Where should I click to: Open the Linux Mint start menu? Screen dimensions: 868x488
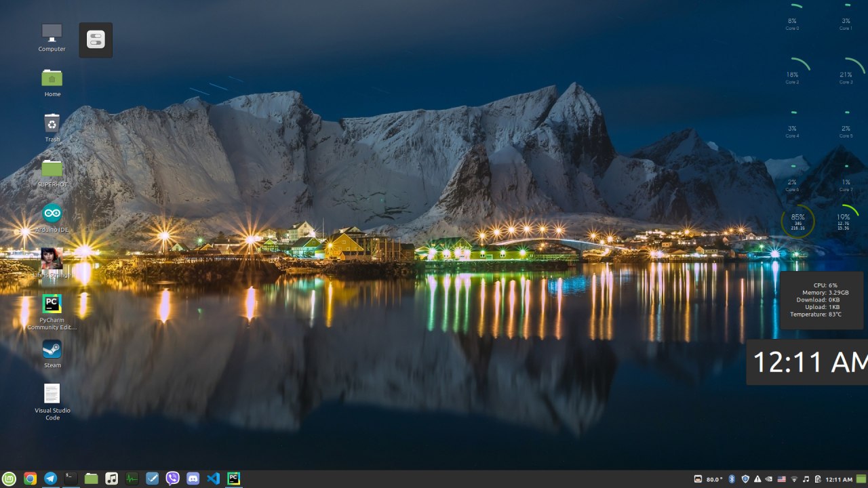pos(9,479)
